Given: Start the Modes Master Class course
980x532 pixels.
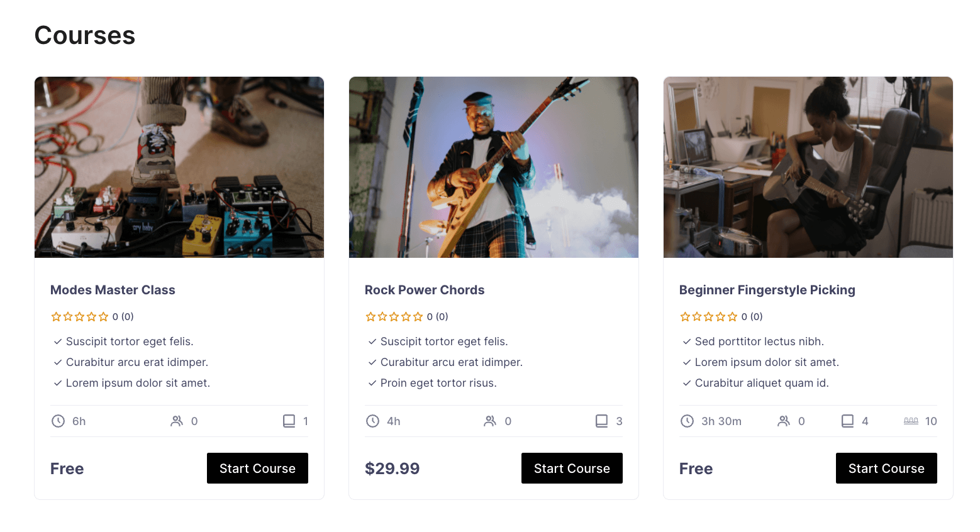Looking at the screenshot, I should click(257, 468).
